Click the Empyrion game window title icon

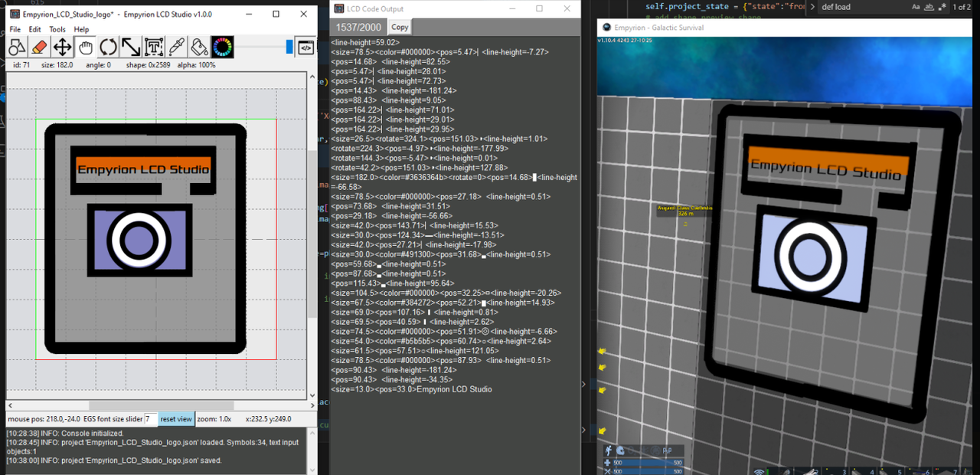(x=606, y=27)
